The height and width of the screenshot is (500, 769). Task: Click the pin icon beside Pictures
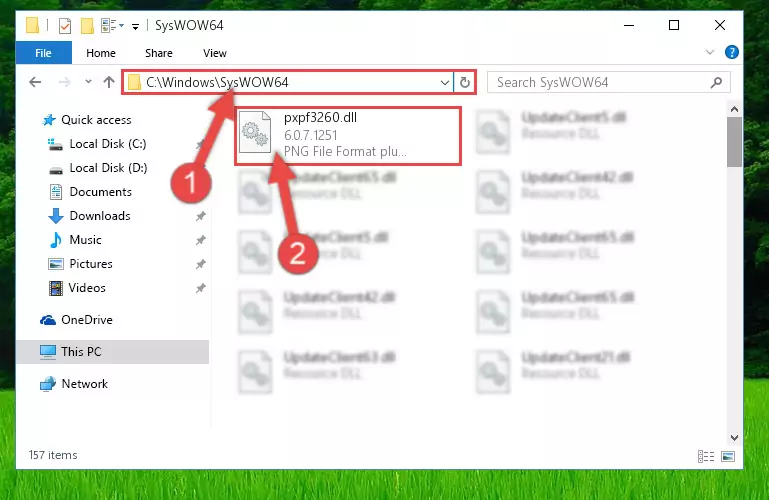click(200, 264)
